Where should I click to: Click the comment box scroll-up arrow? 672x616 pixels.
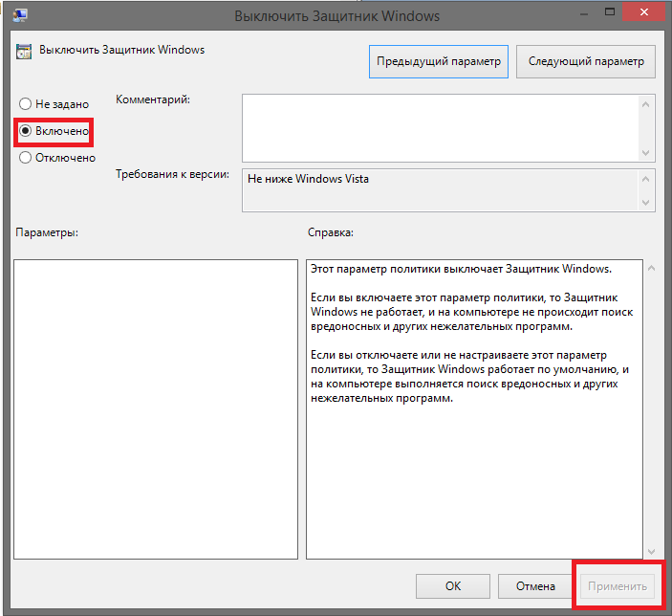[x=646, y=104]
